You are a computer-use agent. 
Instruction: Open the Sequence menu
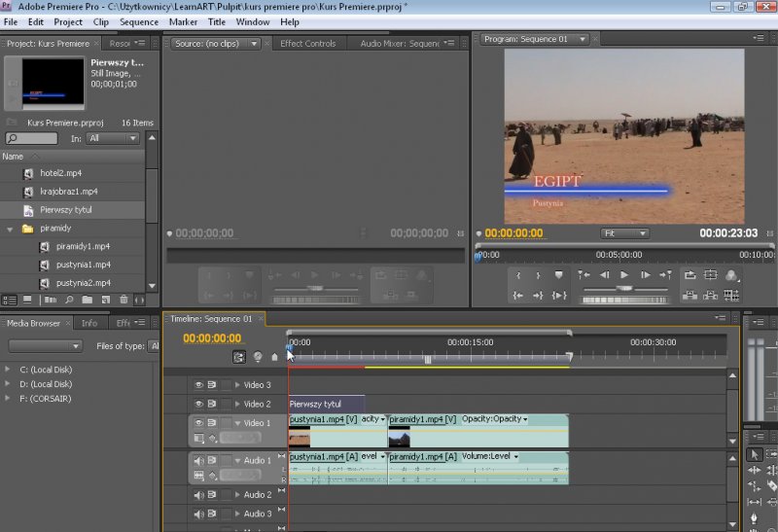point(138,21)
